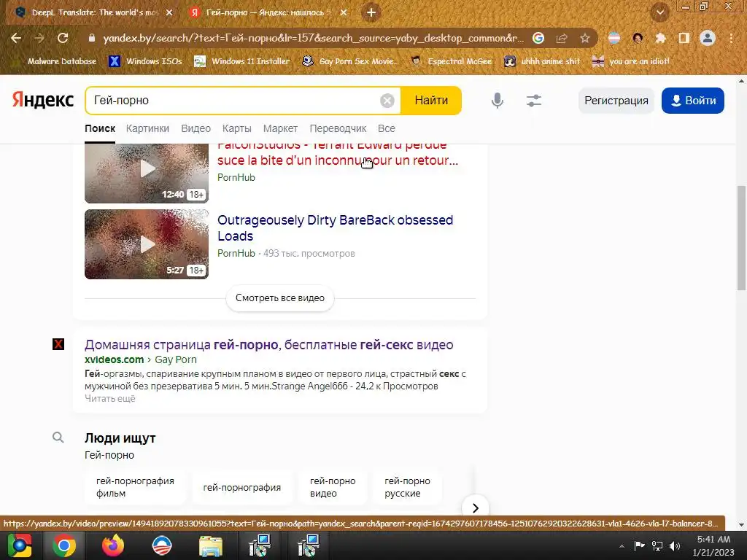
Task: Open the extensions puzzle icon
Action: pos(660,38)
